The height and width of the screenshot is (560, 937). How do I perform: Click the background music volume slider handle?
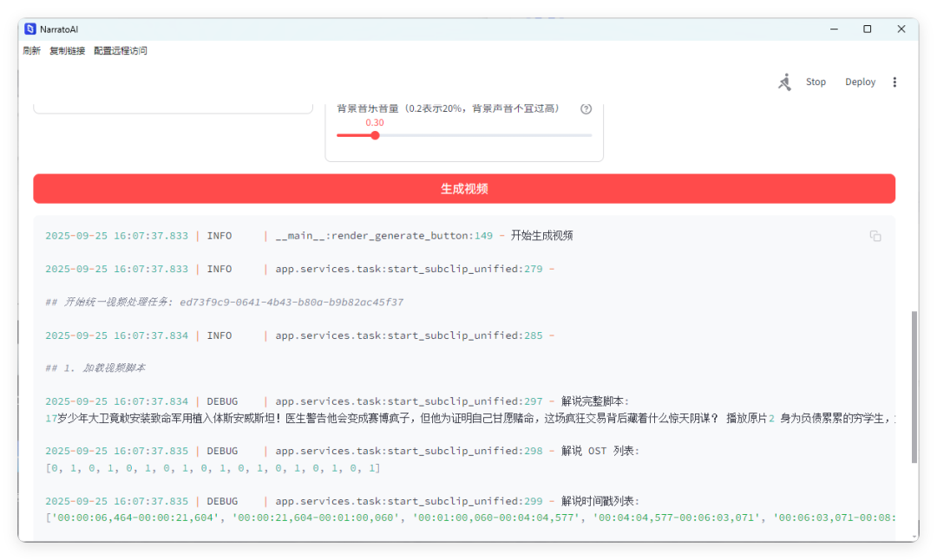click(x=375, y=135)
